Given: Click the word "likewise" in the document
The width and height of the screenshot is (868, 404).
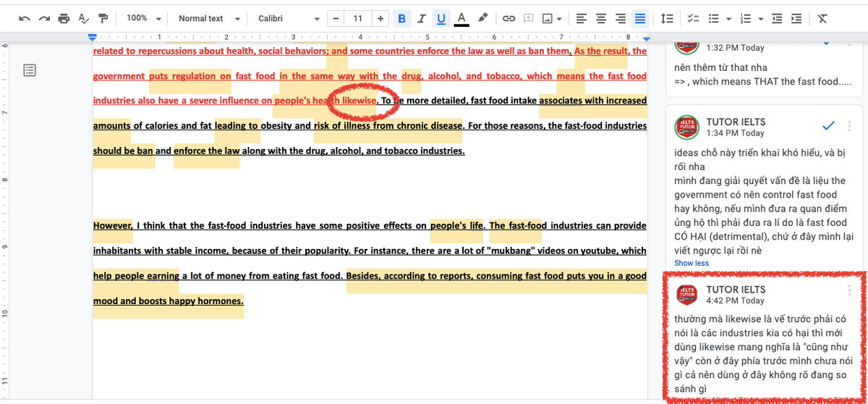Looking at the screenshot, I should 359,101.
